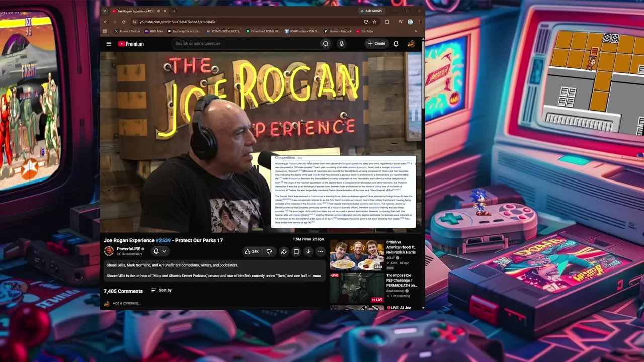644x362 pixels.
Task: Open PSNProfiles bookmark
Action: click(x=302, y=31)
